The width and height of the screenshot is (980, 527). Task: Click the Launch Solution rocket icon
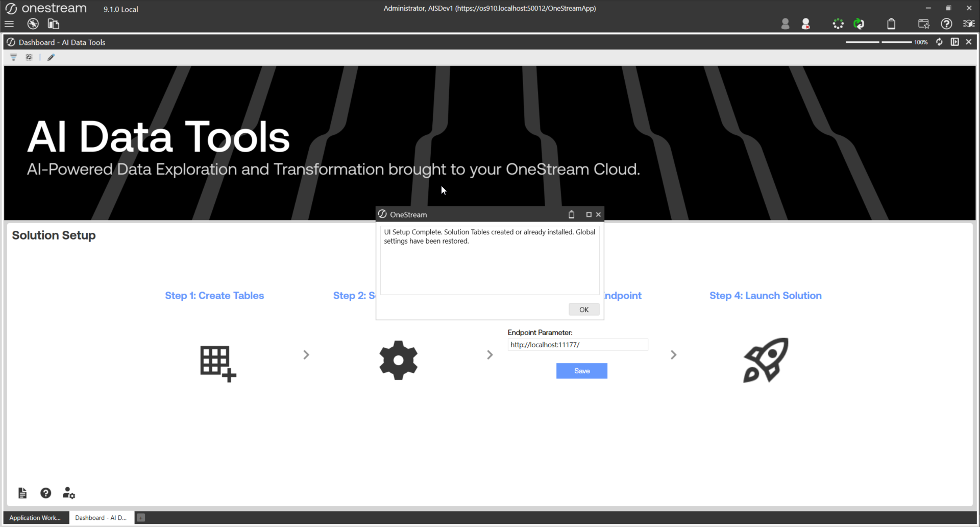766,360
